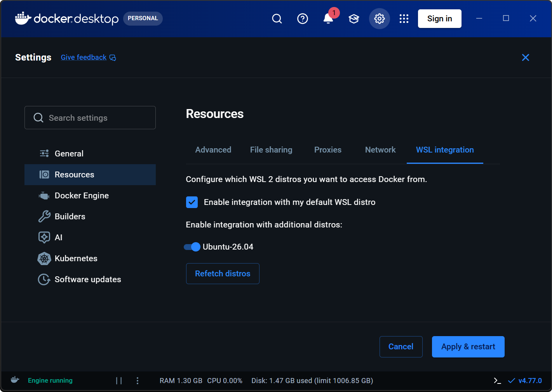Switch to the File sharing tab

[271, 150]
